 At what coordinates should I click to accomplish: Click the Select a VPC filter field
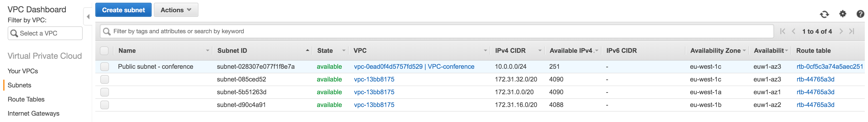coord(45,33)
